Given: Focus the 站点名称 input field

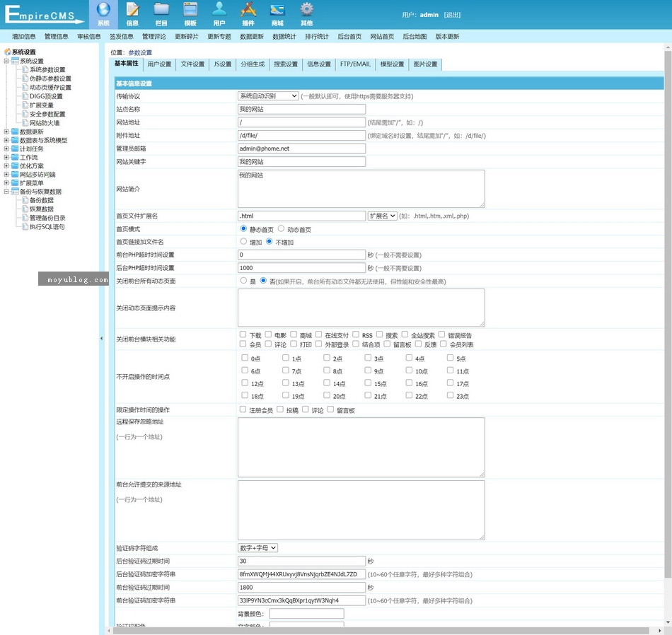Looking at the screenshot, I should (302, 110).
